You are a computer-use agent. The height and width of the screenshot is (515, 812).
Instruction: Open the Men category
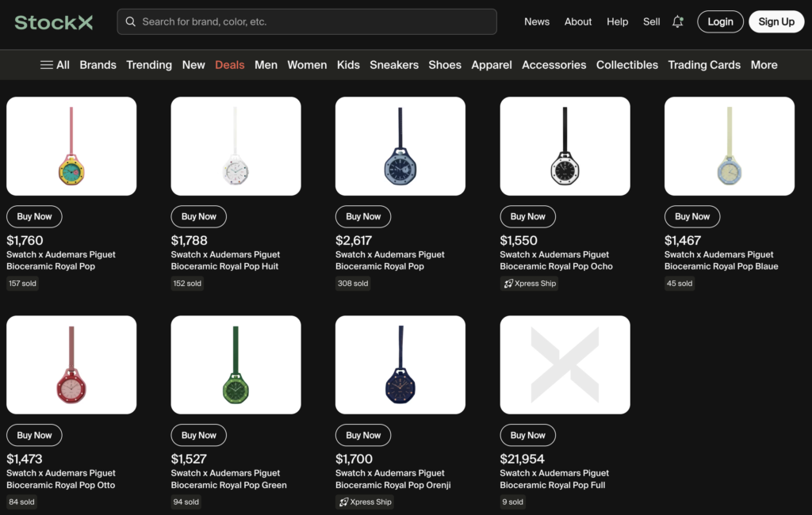[266, 65]
